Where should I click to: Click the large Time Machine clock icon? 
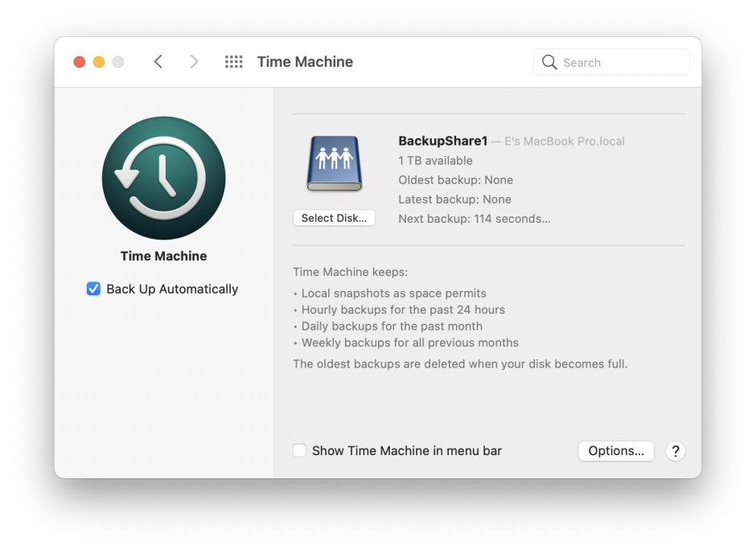pyautogui.click(x=164, y=178)
